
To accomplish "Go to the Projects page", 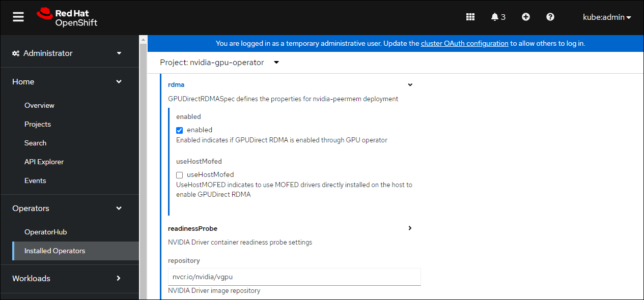I will (x=38, y=124).
